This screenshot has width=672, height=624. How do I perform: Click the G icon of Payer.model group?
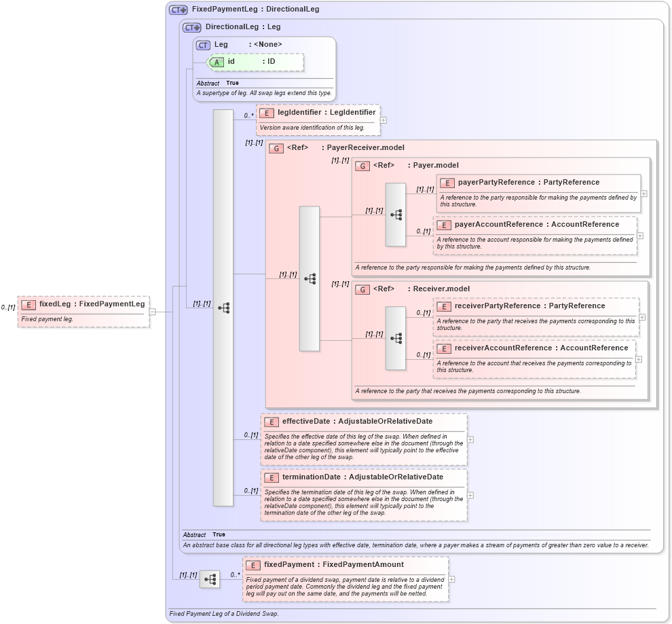coord(363,165)
